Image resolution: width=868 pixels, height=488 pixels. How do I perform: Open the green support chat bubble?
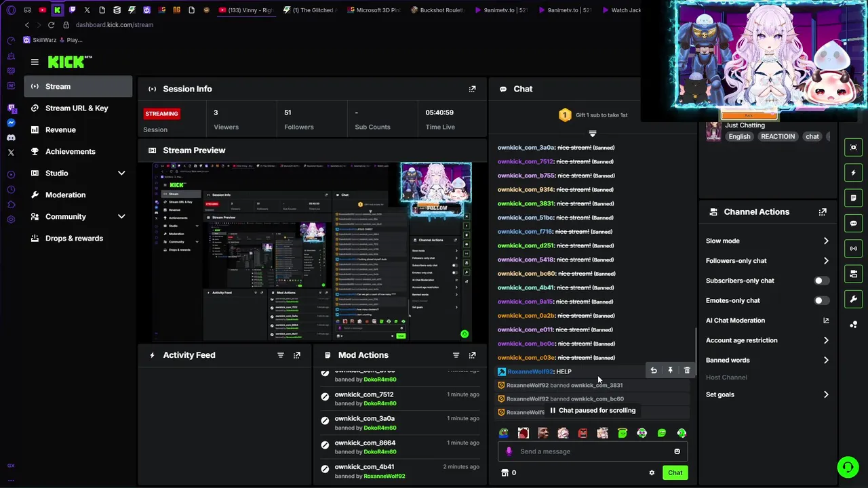(x=848, y=467)
